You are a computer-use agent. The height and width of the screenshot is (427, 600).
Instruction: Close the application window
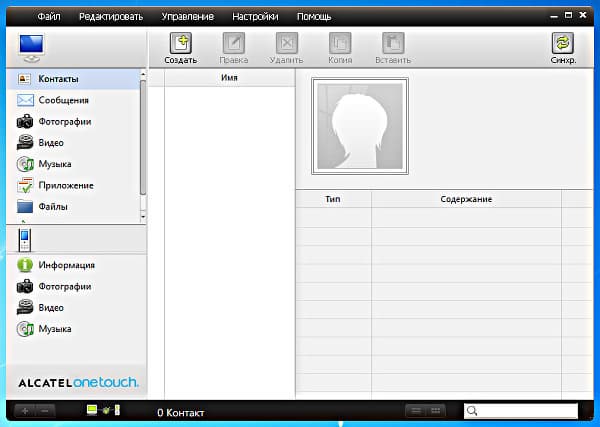coord(583,15)
